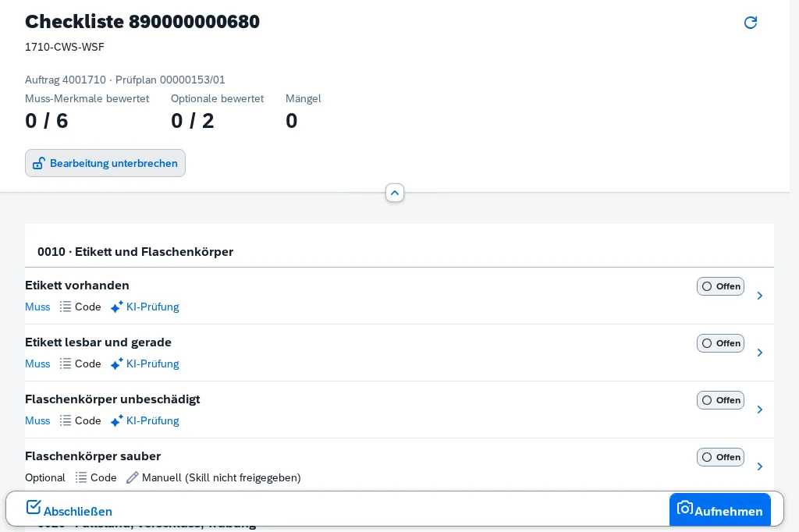Click the 1710-CWS-WSF subtitle
The height and width of the screenshot is (532, 799).
click(65, 47)
